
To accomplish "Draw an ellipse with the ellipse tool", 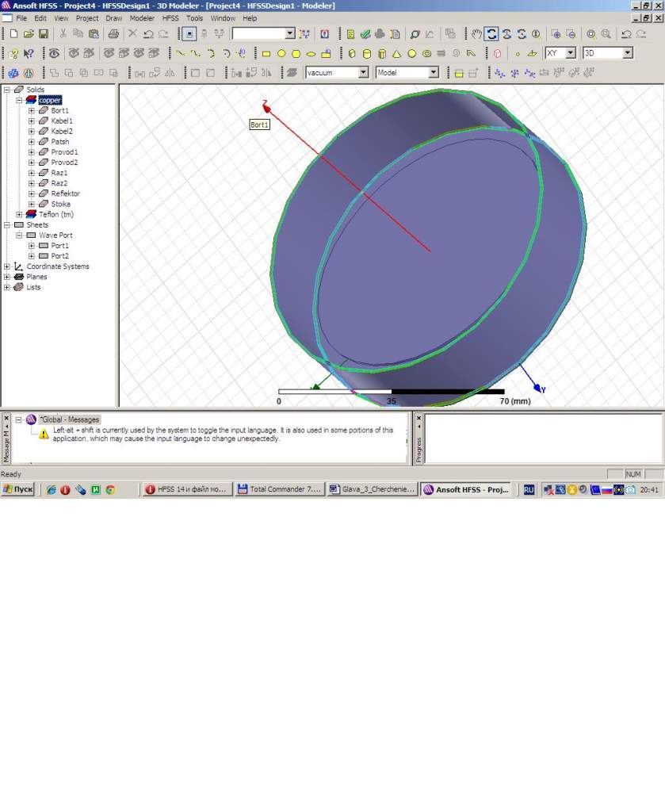I will pyautogui.click(x=311, y=53).
